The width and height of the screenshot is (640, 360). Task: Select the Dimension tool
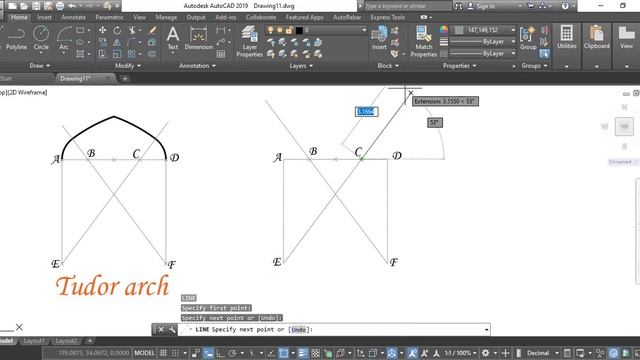click(x=198, y=38)
